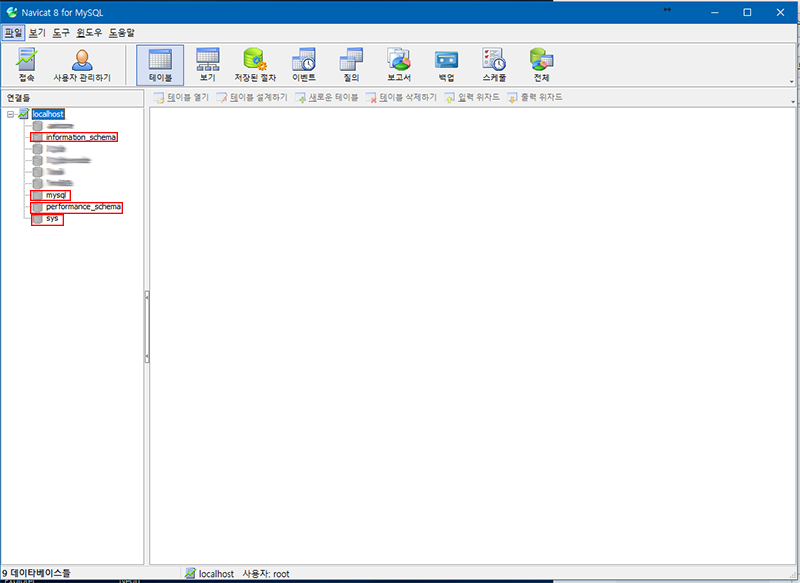The width and height of the screenshot is (800, 583).
Task: Click 테이블 설계하기 design table
Action: coord(252,97)
